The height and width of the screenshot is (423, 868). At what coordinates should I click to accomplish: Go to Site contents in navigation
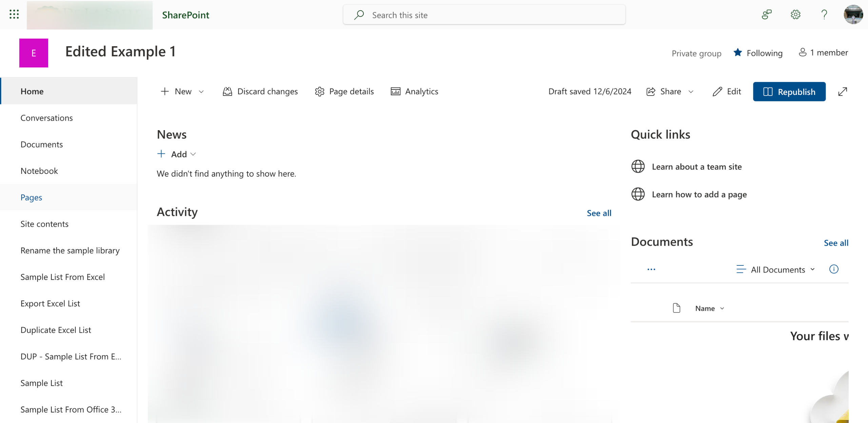(44, 224)
